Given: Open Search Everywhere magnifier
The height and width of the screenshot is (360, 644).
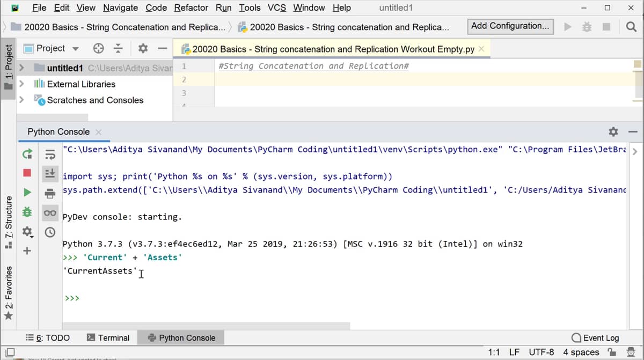Looking at the screenshot, I should (631, 27).
